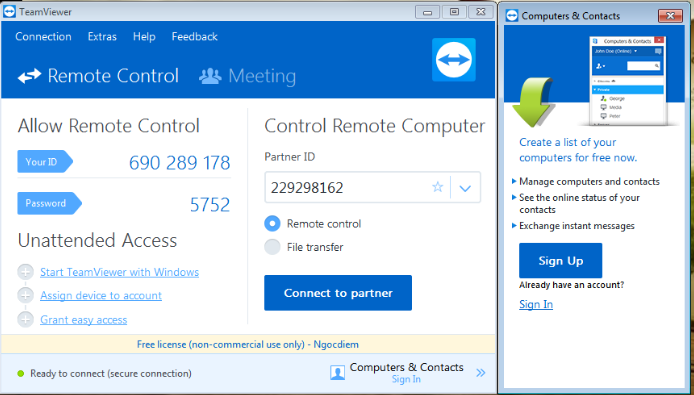Open the Grant easy access link

(84, 320)
